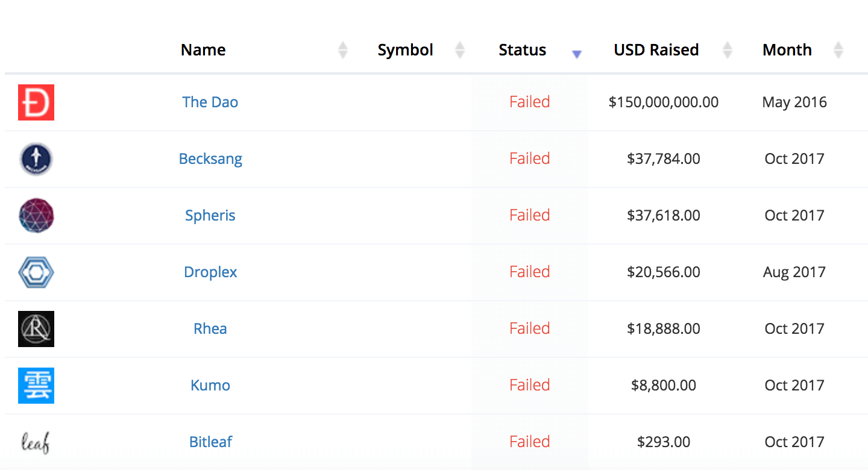Click the blue Kumo logo icon
The height and width of the screenshot is (470, 868).
(x=36, y=386)
